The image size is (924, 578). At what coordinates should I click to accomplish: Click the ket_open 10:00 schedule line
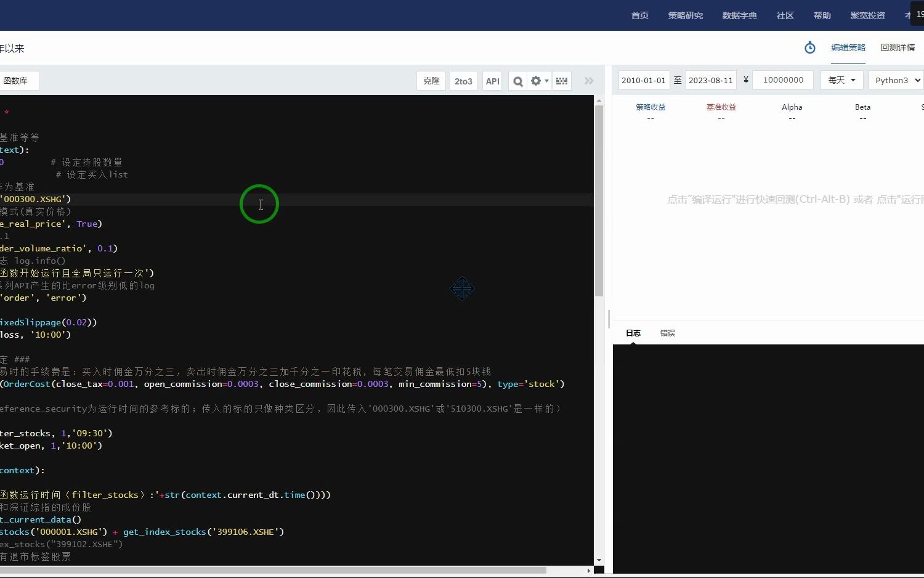[51, 446]
